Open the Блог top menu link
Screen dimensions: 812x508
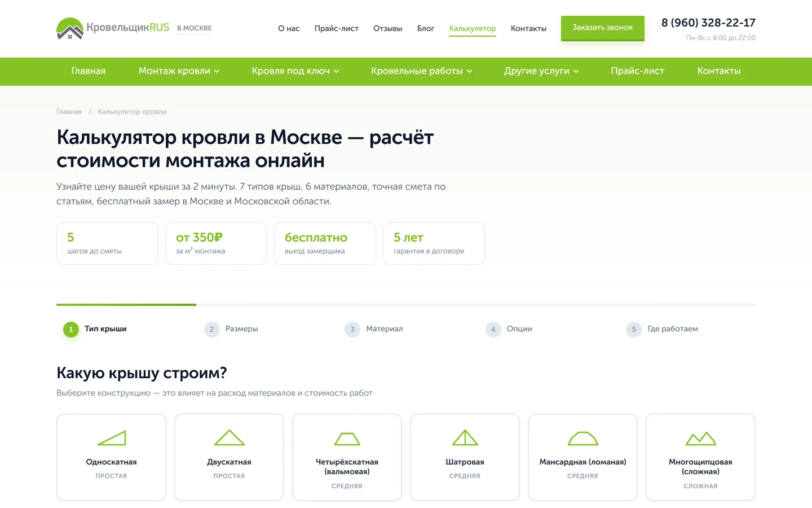click(426, 28)
